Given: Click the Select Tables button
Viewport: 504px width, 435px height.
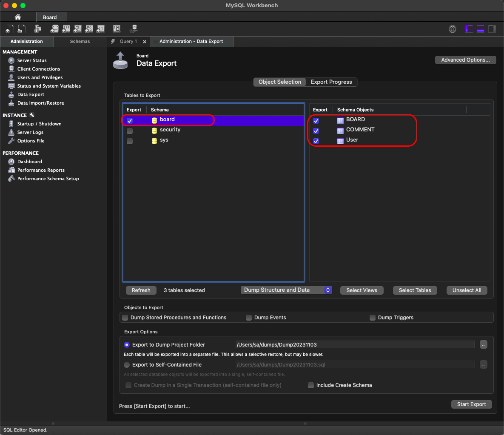Looking at the screenshot, I should (415, 290).
